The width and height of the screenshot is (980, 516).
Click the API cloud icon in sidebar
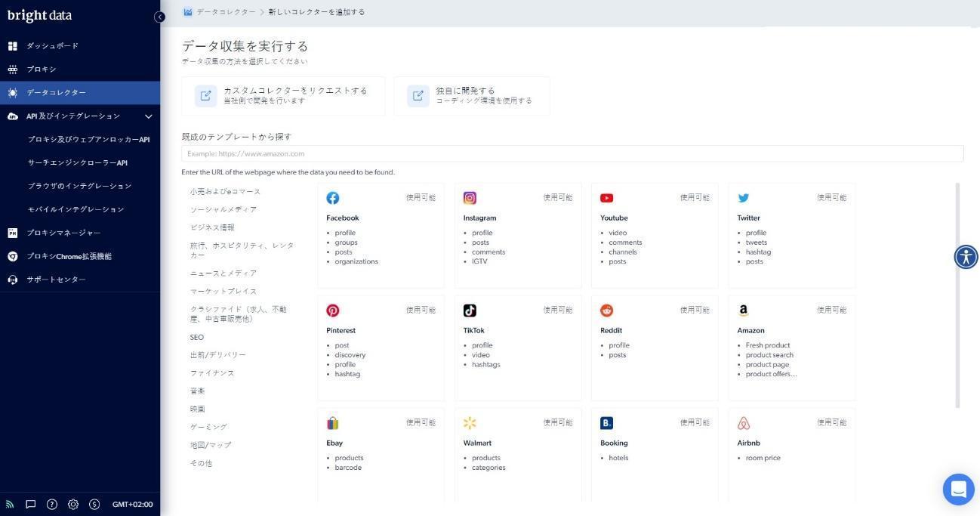pyautogui.click(x=12, y=116)
